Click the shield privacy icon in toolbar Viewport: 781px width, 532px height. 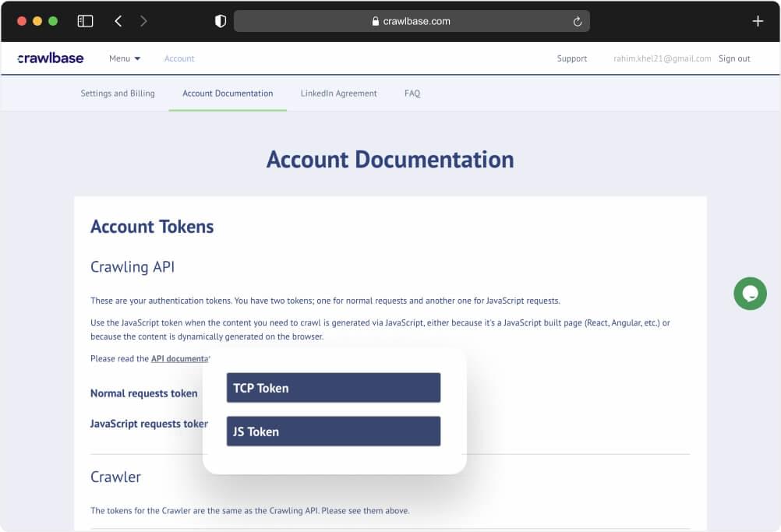[x=221, y=21]
